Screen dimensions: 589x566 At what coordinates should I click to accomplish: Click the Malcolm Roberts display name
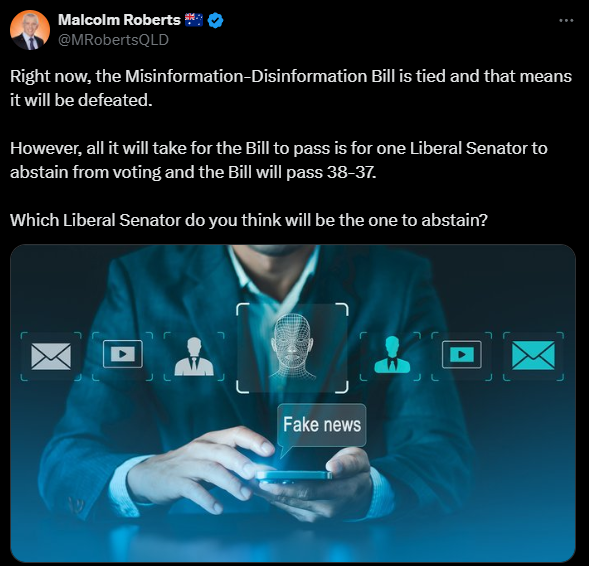[119, 20]
